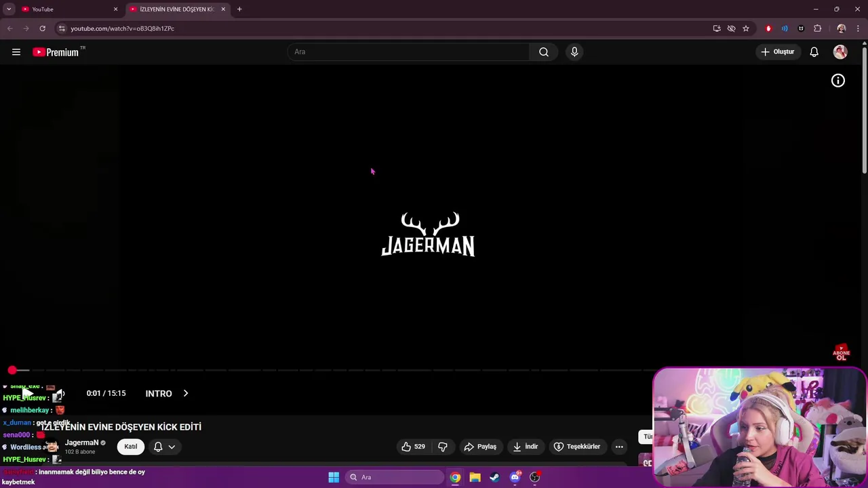
Task: Click the search magnifier button
Action: point(544,52)
